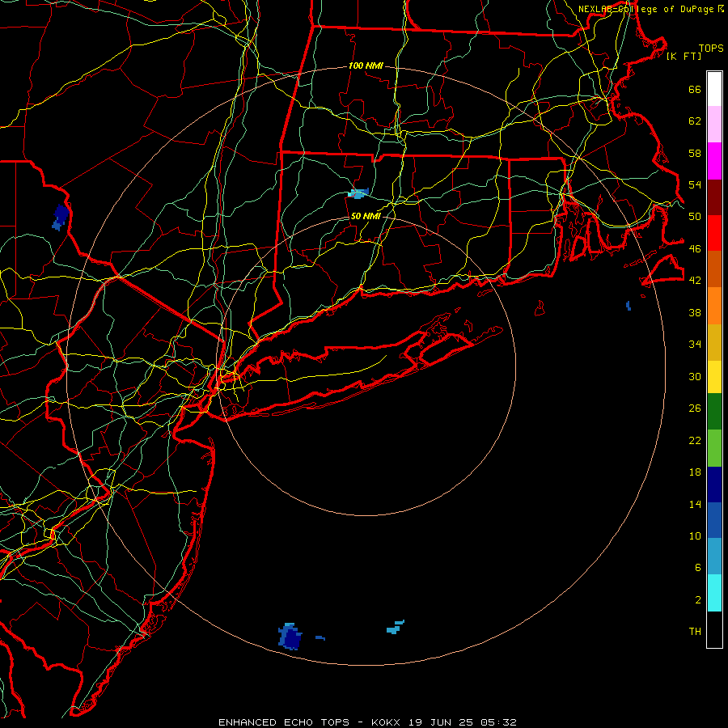Click the NEXLAB-College of DuPage credit
This screenshot has width=728, height=728.
tap(651, 9)
